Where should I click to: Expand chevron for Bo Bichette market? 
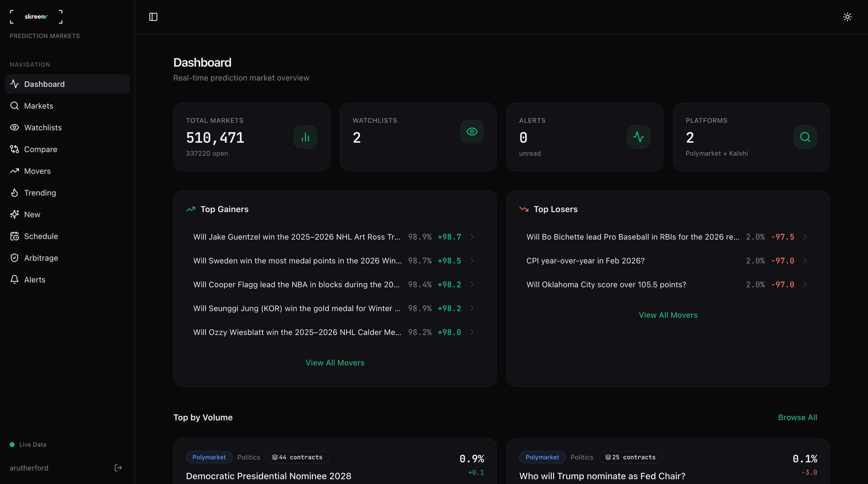(805, 237)
